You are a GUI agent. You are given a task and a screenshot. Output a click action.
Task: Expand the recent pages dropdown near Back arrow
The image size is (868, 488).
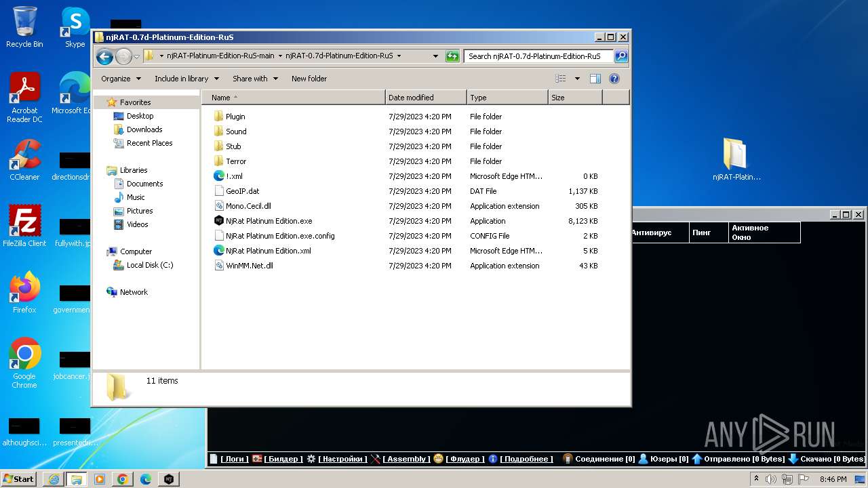[x=136, y=56]
